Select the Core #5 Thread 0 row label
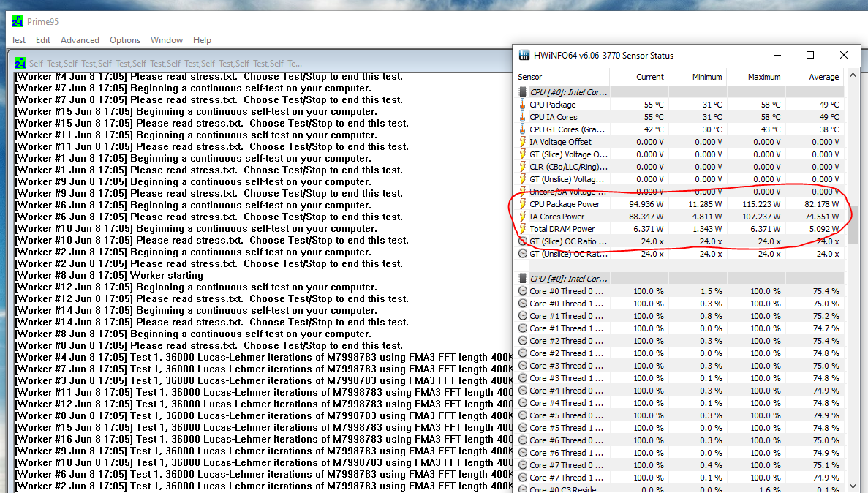Image resolution: width=868 pixels, height=493 pixels. pos(566,415)
